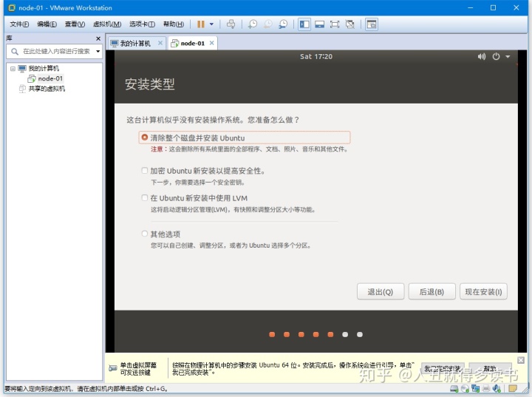
Task: Click the network adapter status icon
Action: pos(475,388)
